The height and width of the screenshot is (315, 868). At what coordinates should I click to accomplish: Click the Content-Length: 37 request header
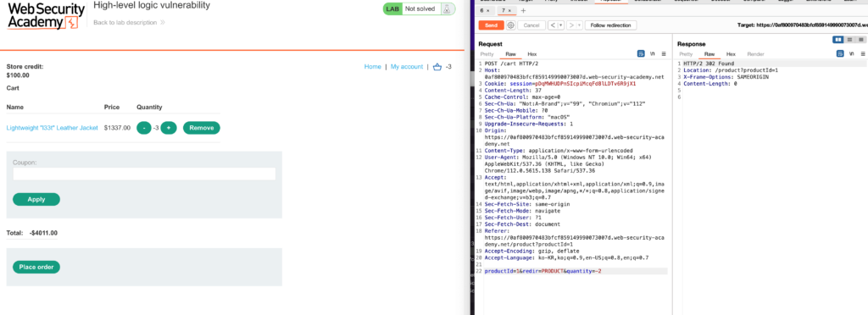click(x=513, y=90)
